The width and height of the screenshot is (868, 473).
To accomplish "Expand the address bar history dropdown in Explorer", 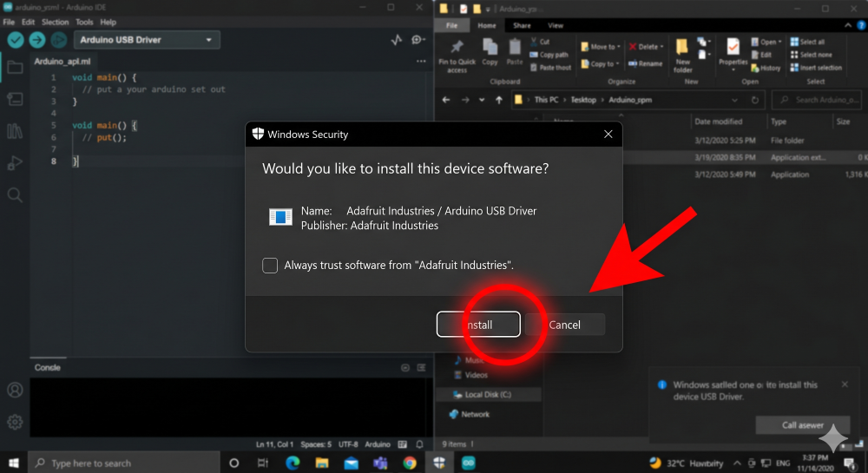I will click(x=734, y=100).
